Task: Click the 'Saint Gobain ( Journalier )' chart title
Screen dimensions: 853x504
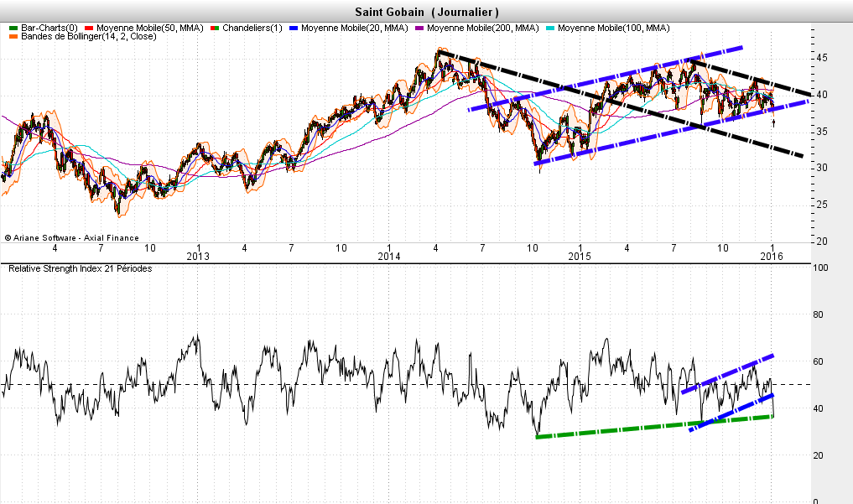Action: pyautogui.click(x=427, y=12)
